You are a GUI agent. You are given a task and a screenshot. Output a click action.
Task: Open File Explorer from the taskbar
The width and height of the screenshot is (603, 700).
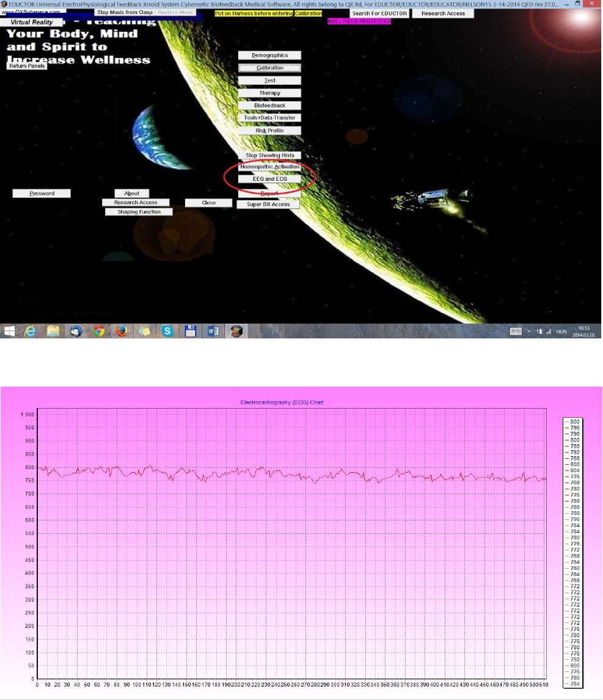click(53, 331)
